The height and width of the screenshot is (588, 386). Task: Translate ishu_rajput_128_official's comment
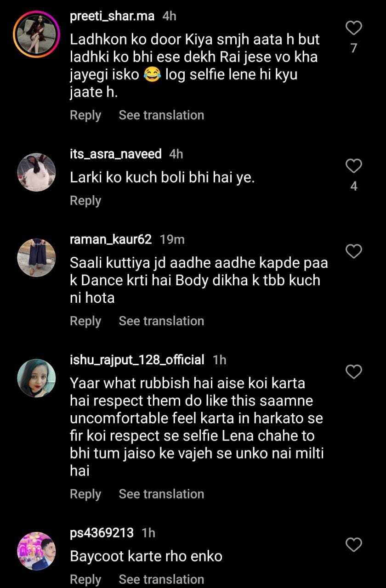[161, 494]
